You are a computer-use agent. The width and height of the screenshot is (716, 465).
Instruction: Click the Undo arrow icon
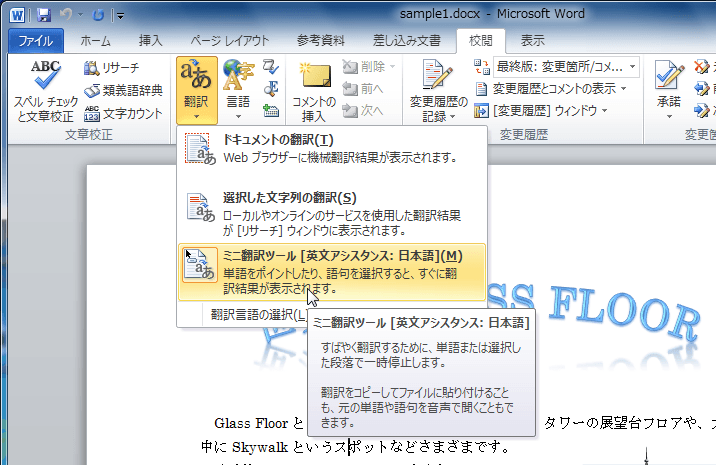(66, 15)
